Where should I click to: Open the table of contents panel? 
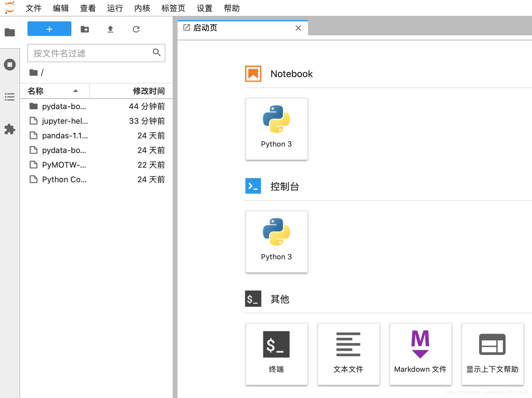tap(10, 97)
